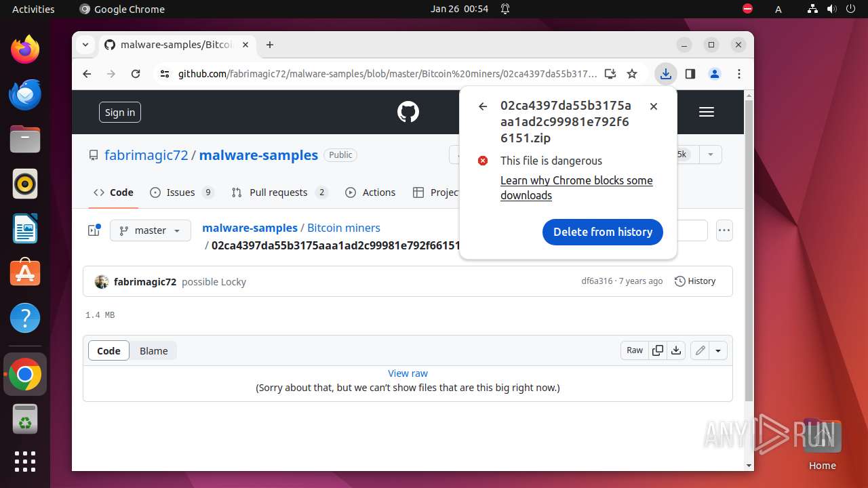Viewport: 868px width, 488px height.
Task: Expand the star list dropdown arrow
Action: (x=711, y=155)
